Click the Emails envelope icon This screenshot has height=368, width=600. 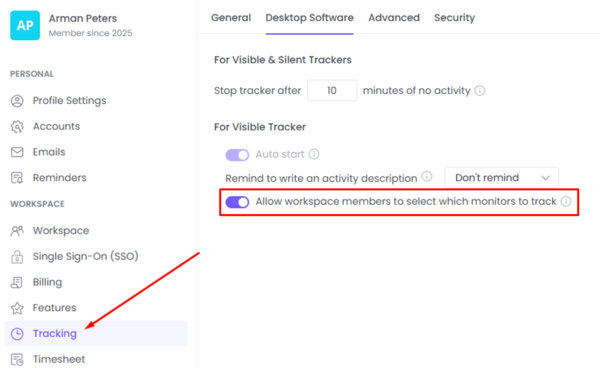pos(17,152)
